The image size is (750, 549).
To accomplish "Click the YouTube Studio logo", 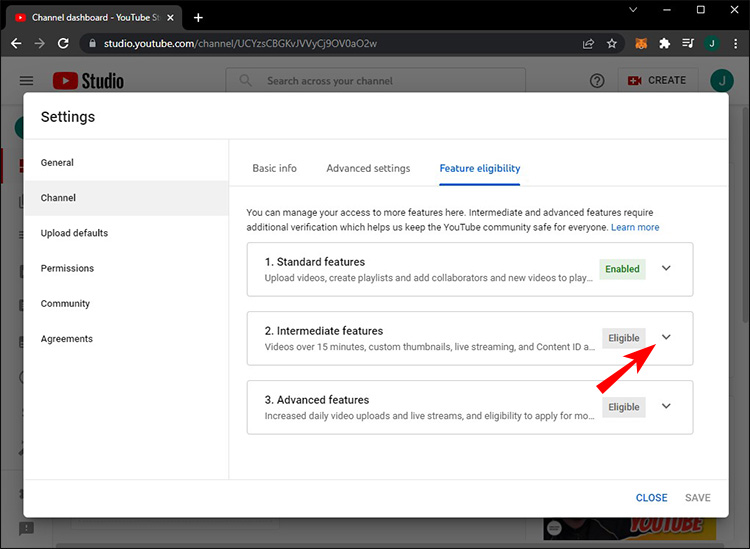I will coord(88,81).
